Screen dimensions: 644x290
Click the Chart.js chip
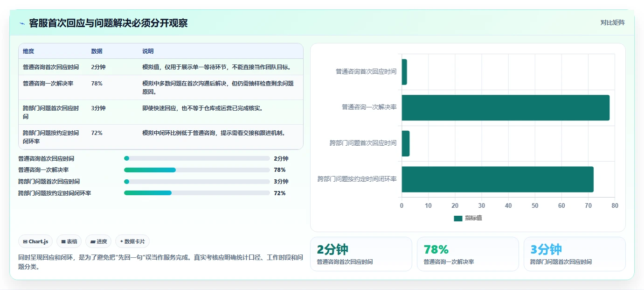[x=36, y=241]
